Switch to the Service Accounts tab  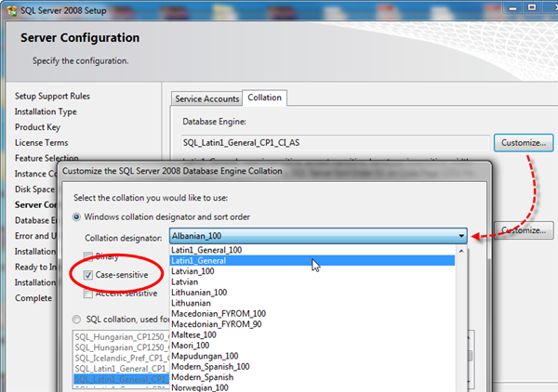[206, 98]
